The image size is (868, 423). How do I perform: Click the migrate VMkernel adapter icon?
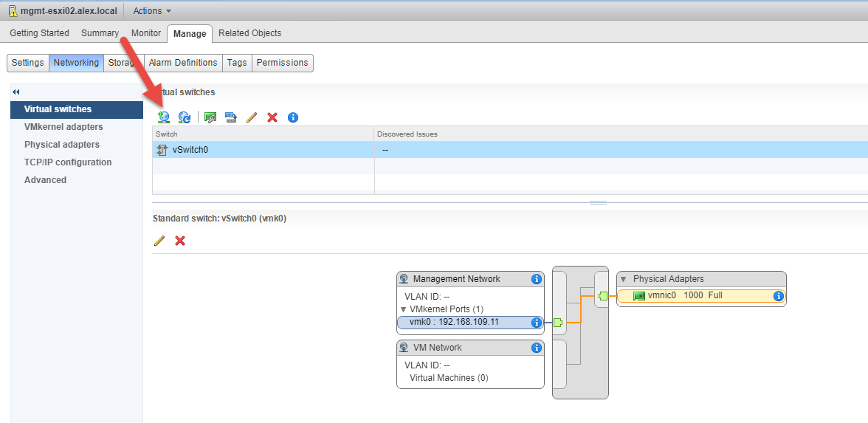(x=231, y=117)
